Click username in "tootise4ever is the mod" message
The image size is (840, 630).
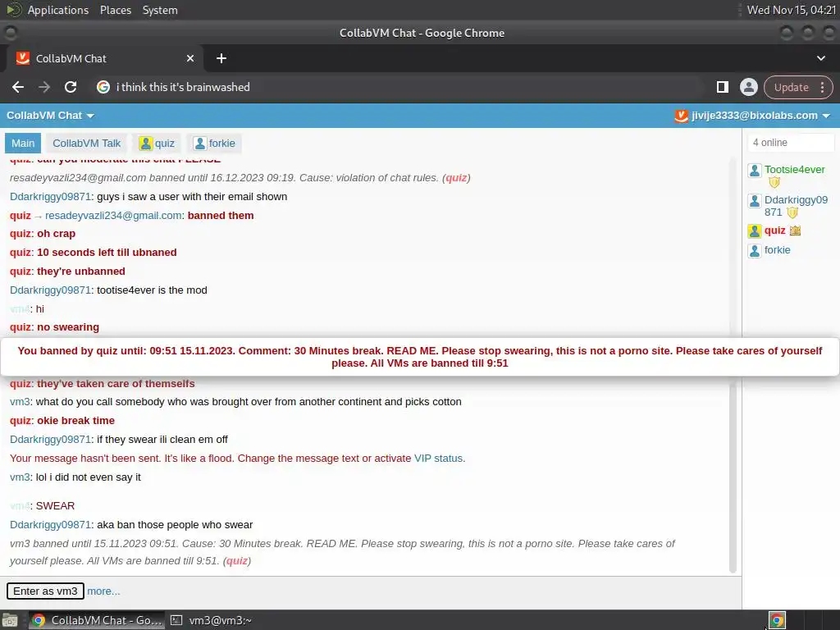[x=50, y=290]
